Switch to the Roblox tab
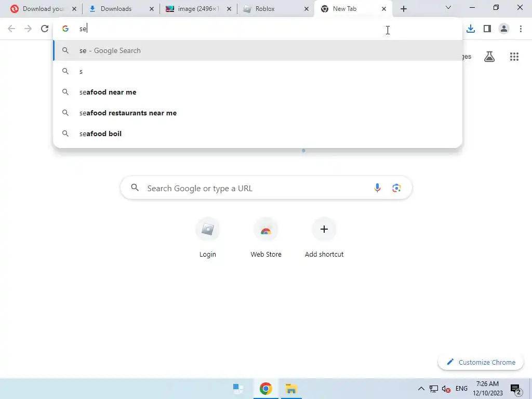Viewport: 532px width, 399px height. (x=275, y=9)
